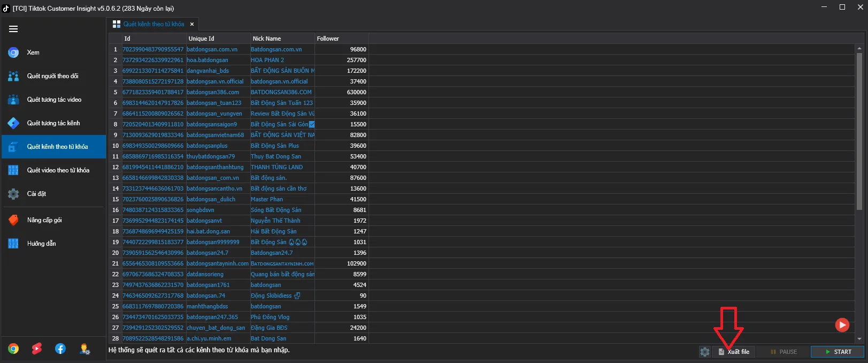The width and height of the screenshot is (868, 363).
Task: Open Quét video theo từ khóa from sidebar
Action: tap(53, 170)
